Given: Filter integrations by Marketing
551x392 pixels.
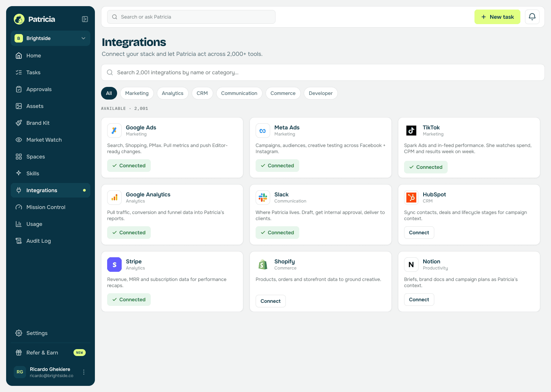Looking at the screenshot, I should (137, 93).
